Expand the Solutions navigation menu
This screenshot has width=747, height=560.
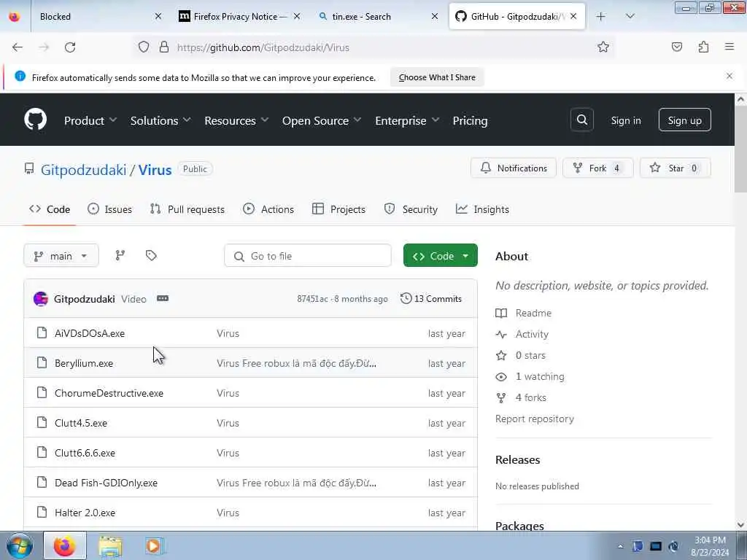coord(160,120)
